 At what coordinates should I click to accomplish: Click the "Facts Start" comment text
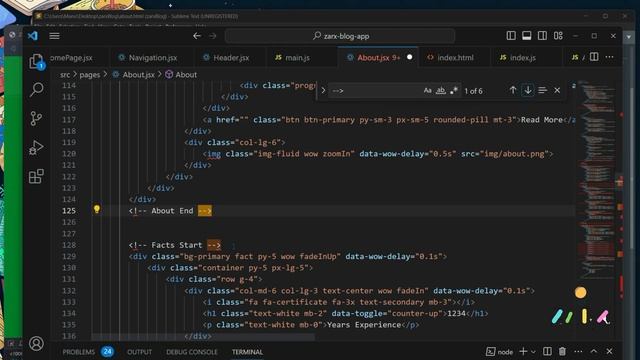pyautogui.click(x=177, y=245)
